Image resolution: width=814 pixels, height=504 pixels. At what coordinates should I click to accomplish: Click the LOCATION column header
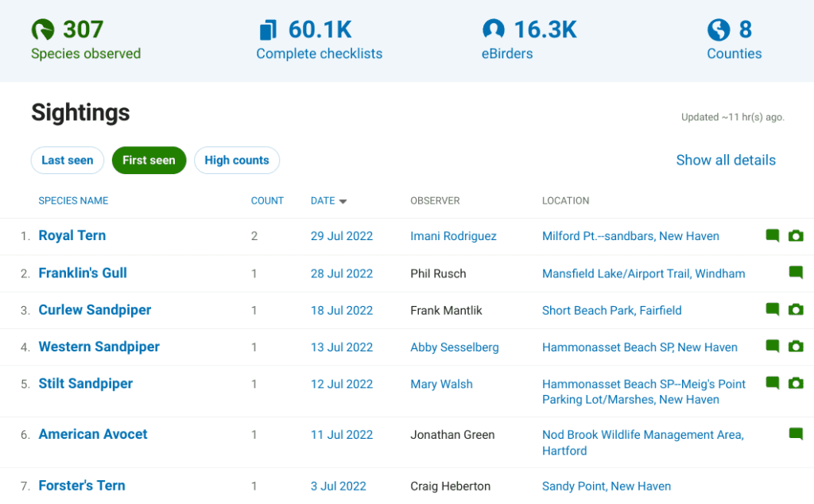coord(565,201)
